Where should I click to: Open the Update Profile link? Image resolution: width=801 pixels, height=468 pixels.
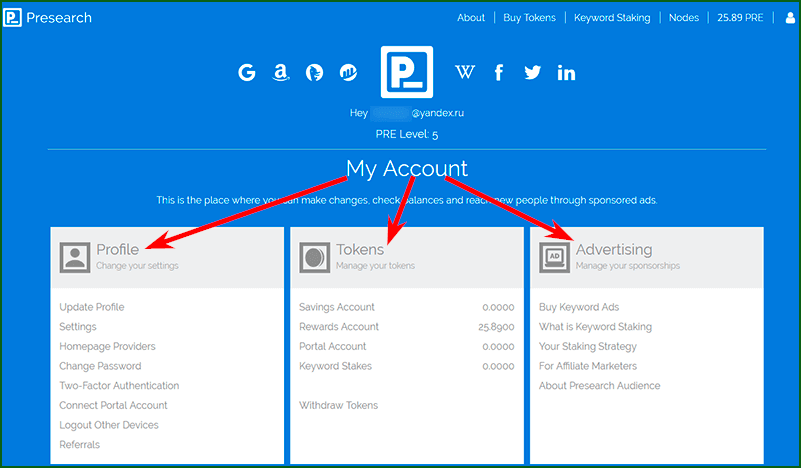tap(91, 307)
